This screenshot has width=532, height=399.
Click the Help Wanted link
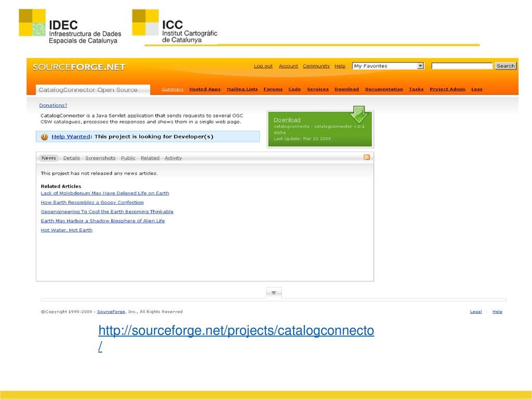[x=71, y=137]
